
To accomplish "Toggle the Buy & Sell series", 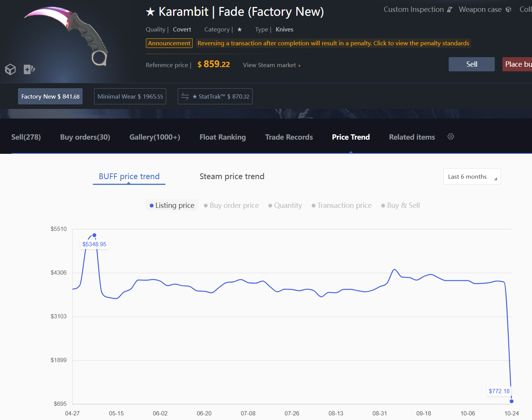I will pyautogui.click(x=400, y=205).
